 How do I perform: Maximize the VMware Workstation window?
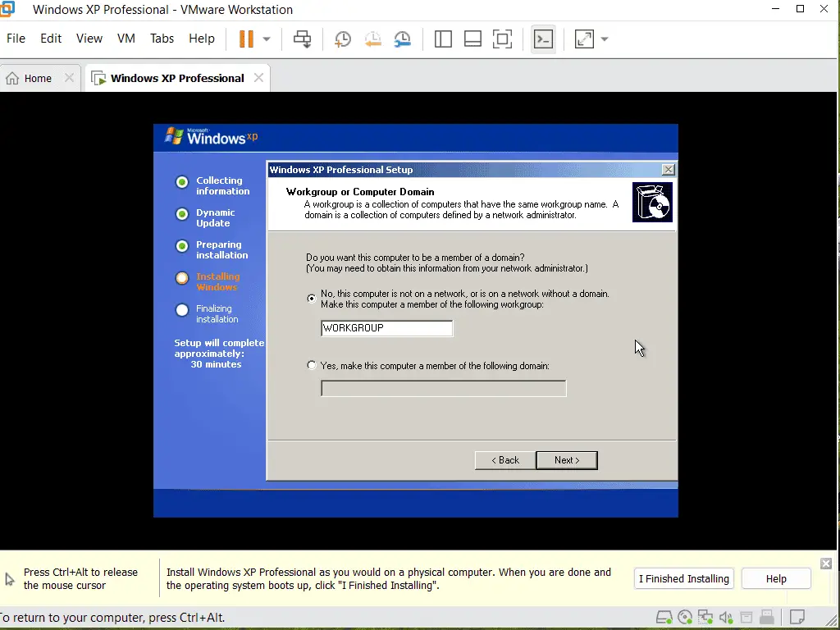(800, 8)
